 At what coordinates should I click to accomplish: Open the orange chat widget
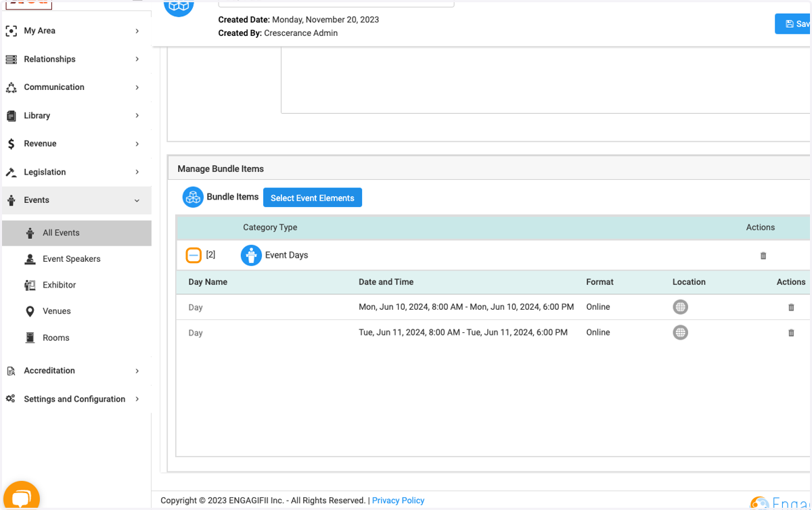22,497
